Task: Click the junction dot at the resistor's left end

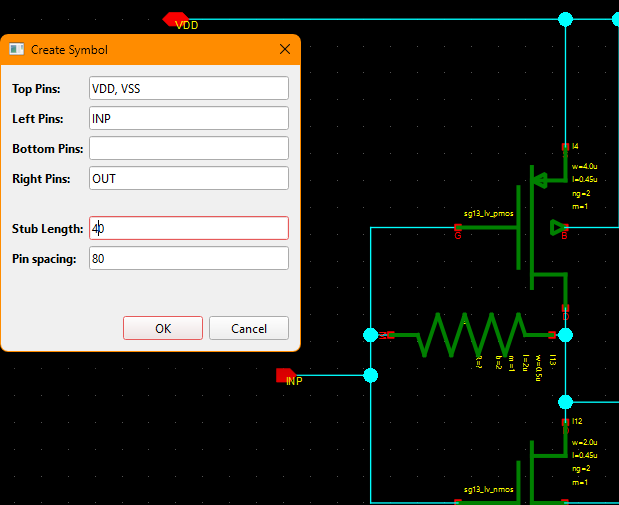Action: tap(371, 335)
